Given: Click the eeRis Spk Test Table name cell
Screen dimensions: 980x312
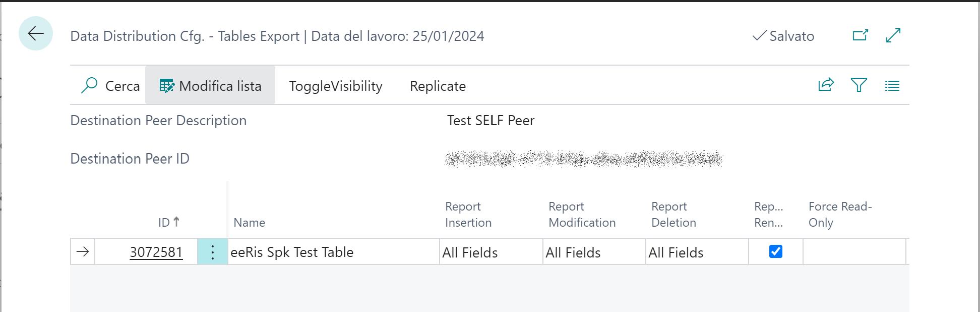Looking at the screenshot, I should [x=334, y=252].
